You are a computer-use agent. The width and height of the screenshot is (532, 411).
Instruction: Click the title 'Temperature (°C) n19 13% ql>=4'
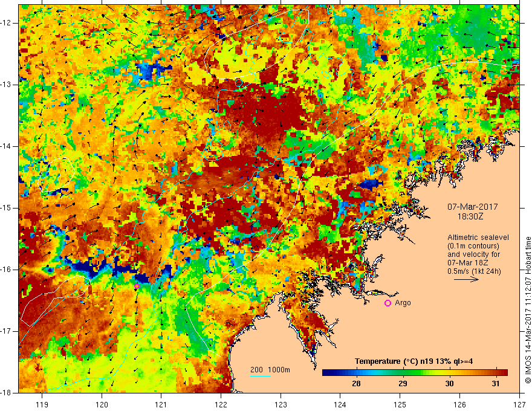414,361
